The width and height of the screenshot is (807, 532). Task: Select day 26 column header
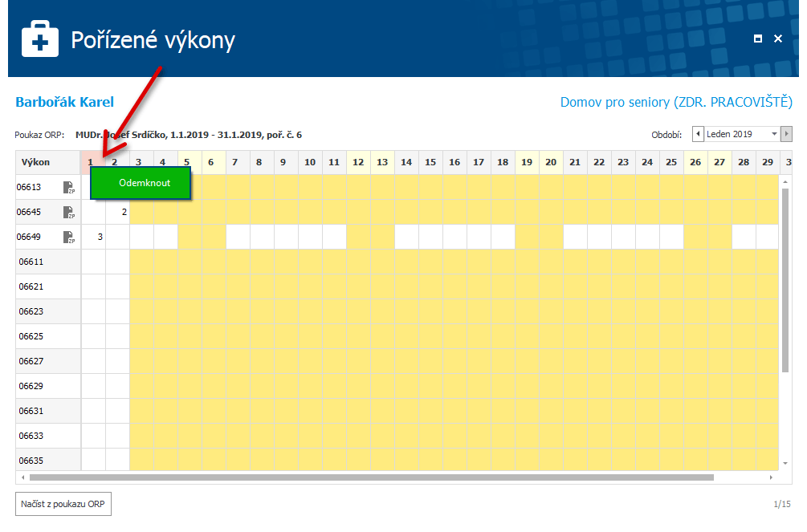[696, 162]
